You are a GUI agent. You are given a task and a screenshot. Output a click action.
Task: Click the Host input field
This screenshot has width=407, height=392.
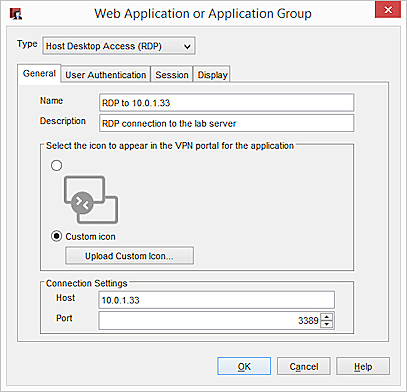pyautogui.click(x=217, y=300)
